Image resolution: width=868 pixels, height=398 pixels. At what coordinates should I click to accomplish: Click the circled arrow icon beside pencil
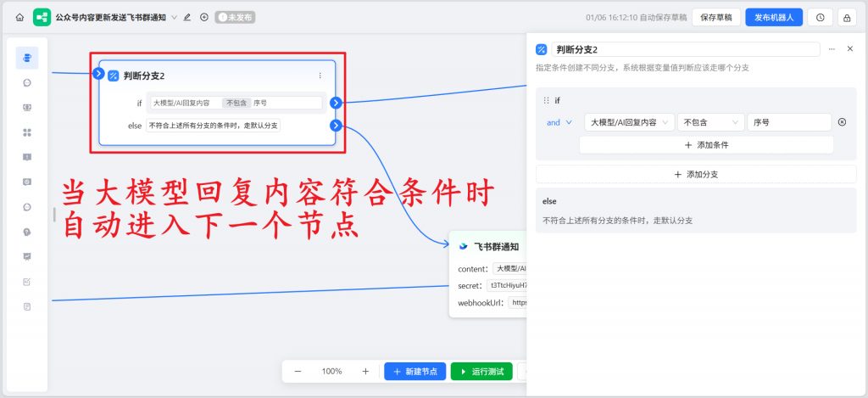coord(203,17)
